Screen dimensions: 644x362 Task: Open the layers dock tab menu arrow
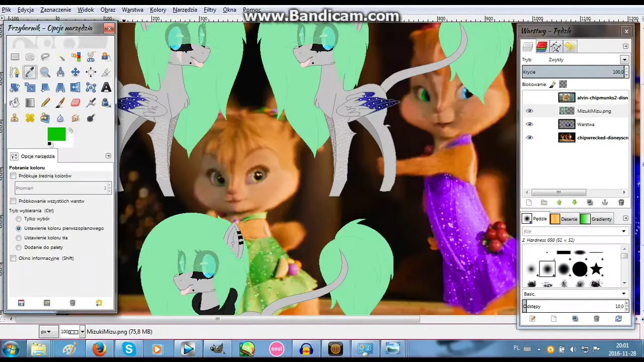click(x=626, y=46)
